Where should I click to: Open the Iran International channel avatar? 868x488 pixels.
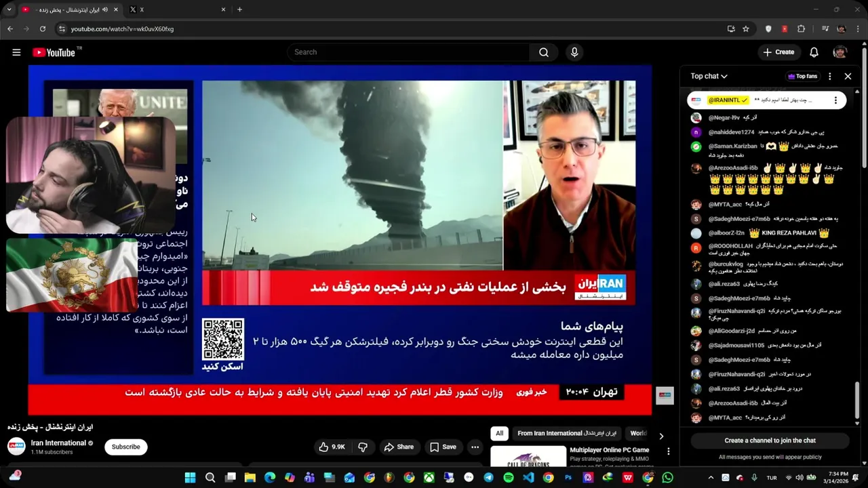16,447
